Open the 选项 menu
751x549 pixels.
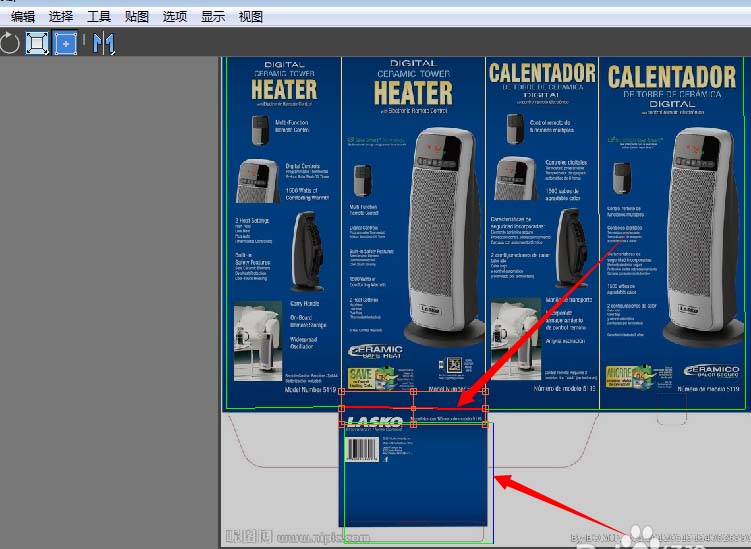(175, 17)
